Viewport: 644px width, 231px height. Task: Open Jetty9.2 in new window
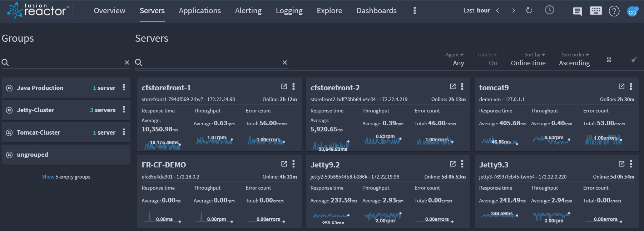click(x=453, y=164)
